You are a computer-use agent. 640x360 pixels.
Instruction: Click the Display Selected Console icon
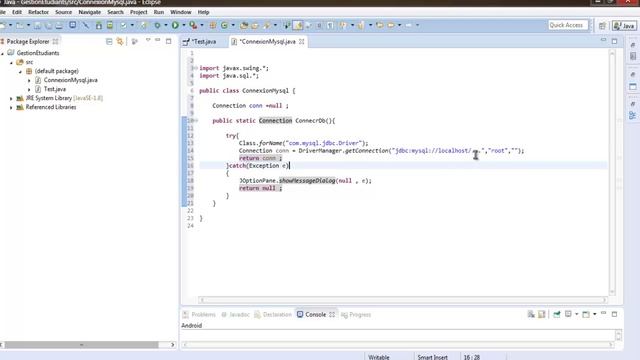[568, 314]
